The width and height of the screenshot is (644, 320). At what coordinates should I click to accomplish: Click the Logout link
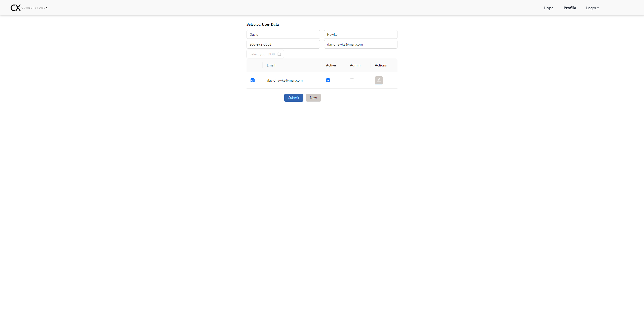point(592,8)
